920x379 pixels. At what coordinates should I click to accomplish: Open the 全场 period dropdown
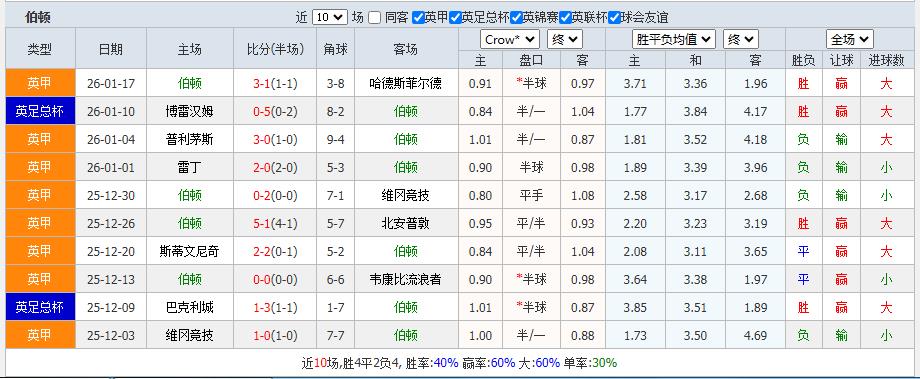(850, 39)
